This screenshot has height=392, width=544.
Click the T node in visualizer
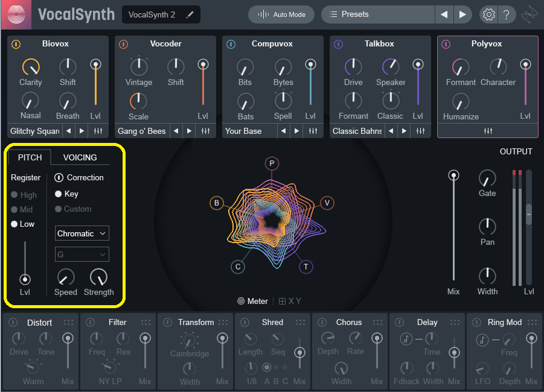[x=306, y=267]
